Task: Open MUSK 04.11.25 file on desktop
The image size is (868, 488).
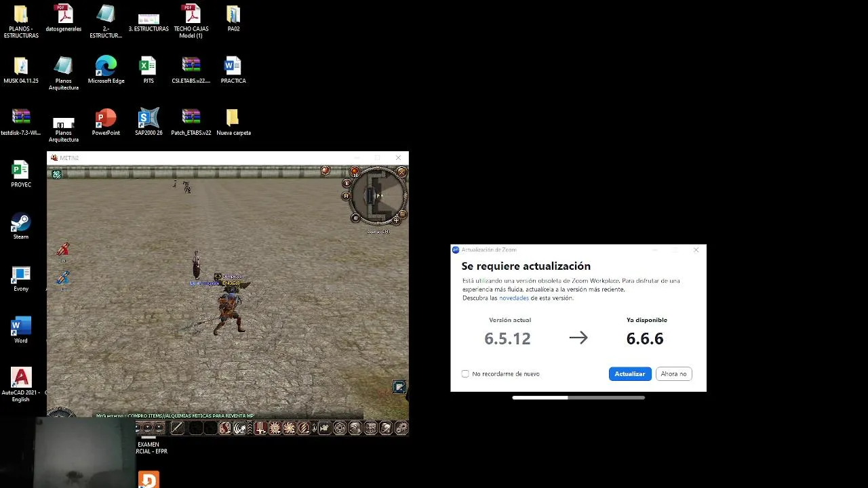Action: click(x=21, y=70)
